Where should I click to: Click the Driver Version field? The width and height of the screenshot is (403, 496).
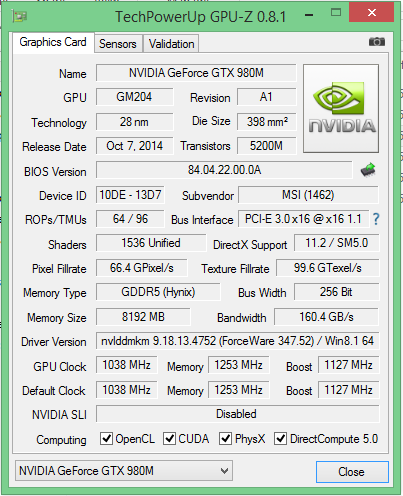pyautogui.click(x=237, y=341)
